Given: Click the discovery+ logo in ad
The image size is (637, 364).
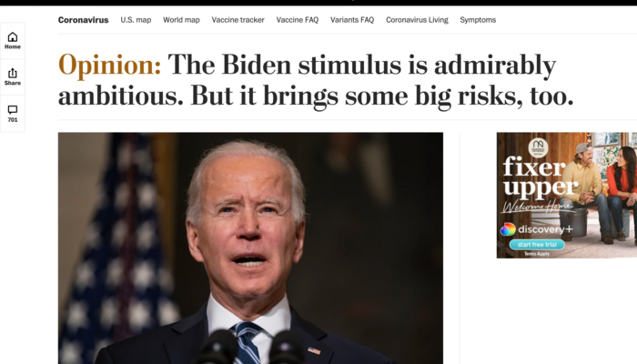Looking at the screenshot, I should point(536,229).
